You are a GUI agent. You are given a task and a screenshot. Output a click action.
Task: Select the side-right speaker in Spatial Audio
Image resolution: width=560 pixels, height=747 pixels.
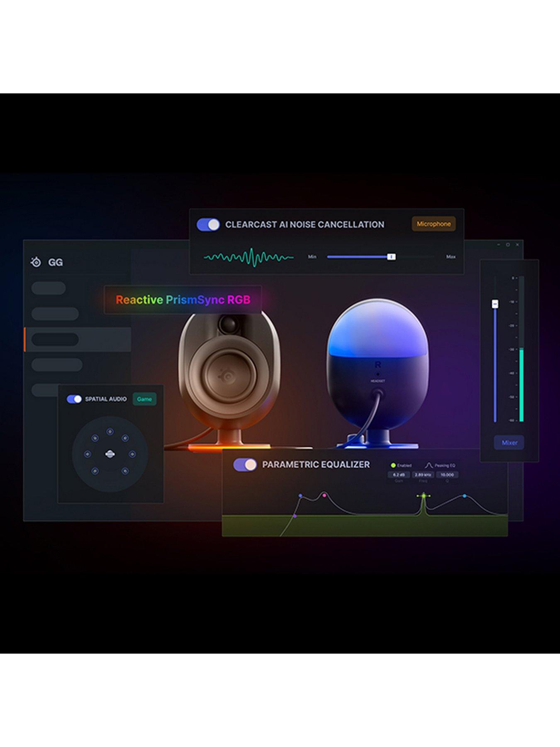click(132, 454)
